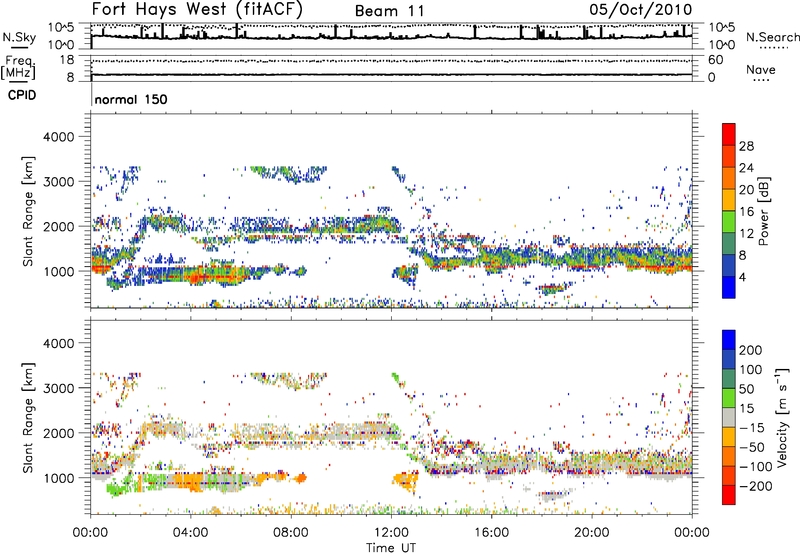Click the red top segment of the power color bar
This screenshot has width=800, height=554.
click(729, 135)
